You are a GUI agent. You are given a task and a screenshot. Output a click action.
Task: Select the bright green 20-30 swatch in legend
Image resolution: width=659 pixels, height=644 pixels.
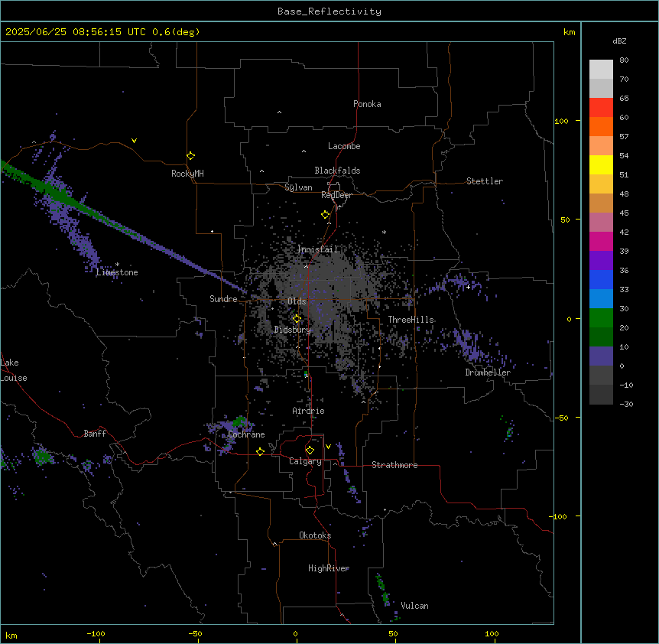[601, 318]
